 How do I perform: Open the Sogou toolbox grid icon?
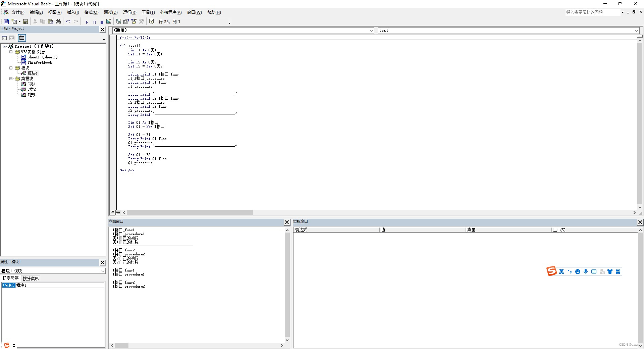click(618, 271)
